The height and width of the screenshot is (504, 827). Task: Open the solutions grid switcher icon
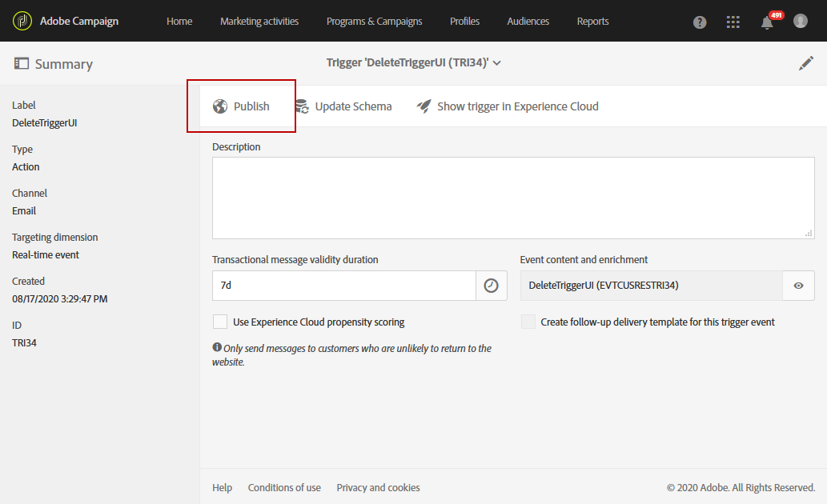pos(733,22)
